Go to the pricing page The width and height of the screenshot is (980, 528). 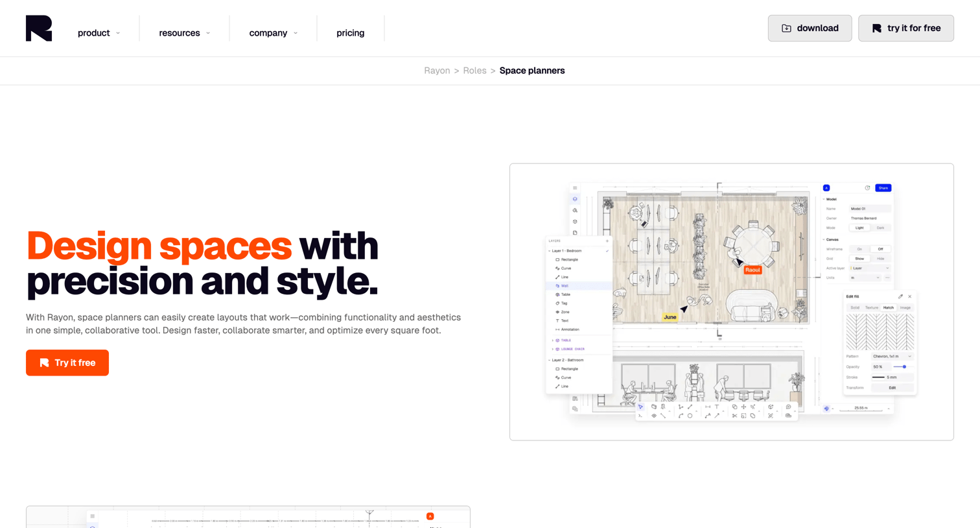coord(350,33)
